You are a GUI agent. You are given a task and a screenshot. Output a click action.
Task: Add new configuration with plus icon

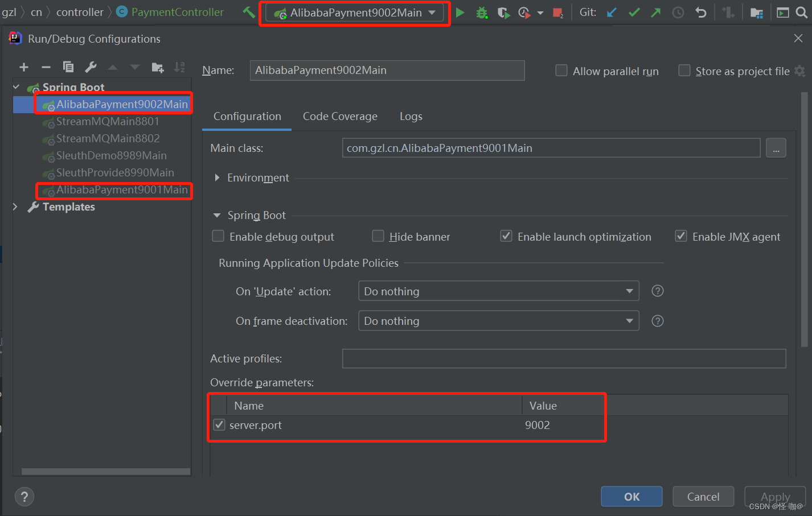(24, 67)
